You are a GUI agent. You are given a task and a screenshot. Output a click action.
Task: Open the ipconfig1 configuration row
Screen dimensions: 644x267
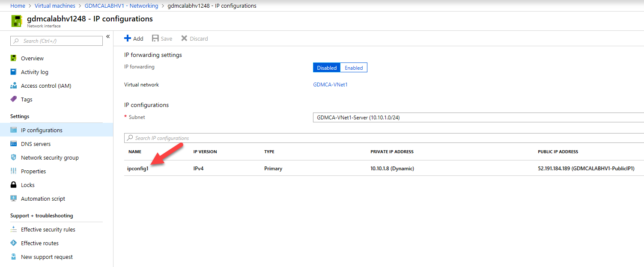[384, 168]
